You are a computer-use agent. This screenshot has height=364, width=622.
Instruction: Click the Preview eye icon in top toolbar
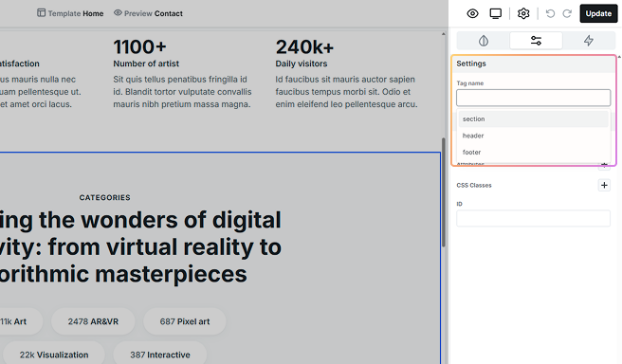click(472, 13)
